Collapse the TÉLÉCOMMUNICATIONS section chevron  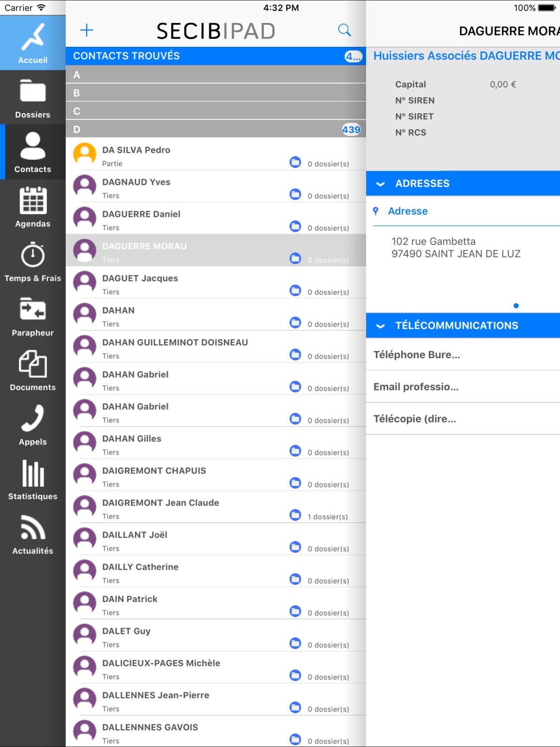click(381, 326)
